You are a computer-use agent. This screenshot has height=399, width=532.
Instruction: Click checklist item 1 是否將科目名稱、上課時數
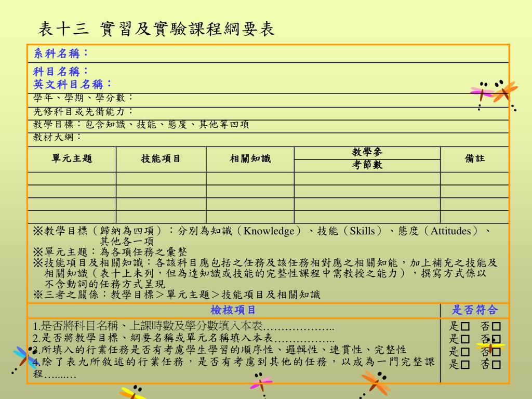click(x=183, y=326)
